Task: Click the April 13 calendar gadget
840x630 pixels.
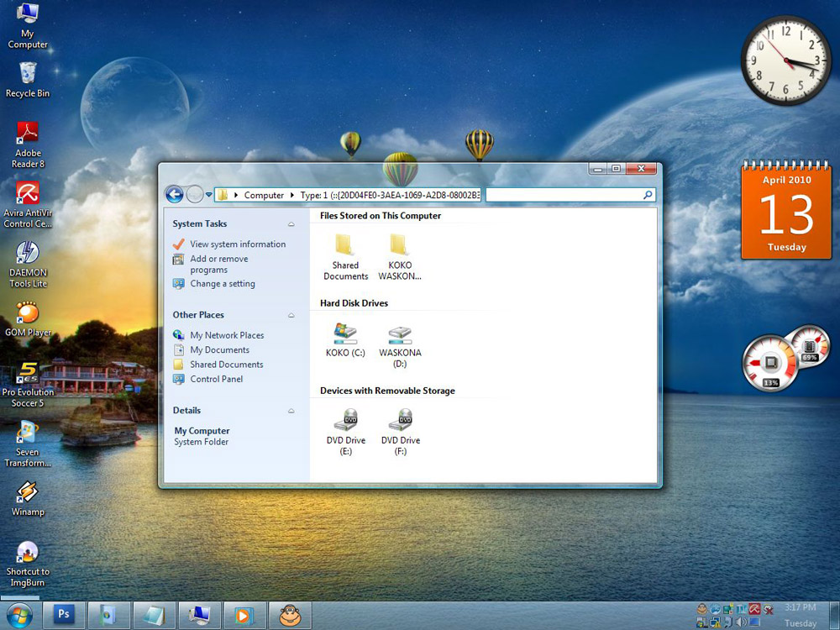Action: [786, 210]
